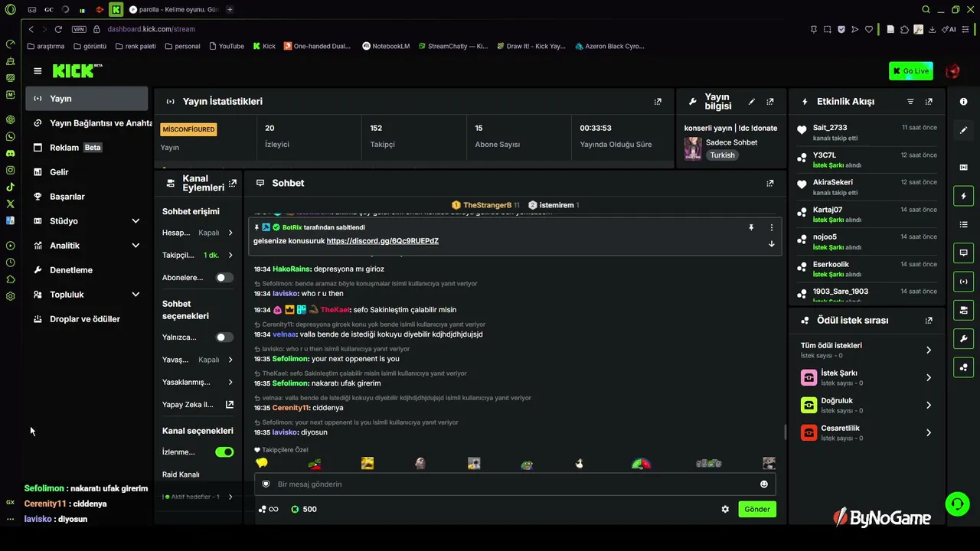Viewport: 980px width, 551px height.
Task: Toggle the Yalnızca emote switch
Action: point(224,337)
